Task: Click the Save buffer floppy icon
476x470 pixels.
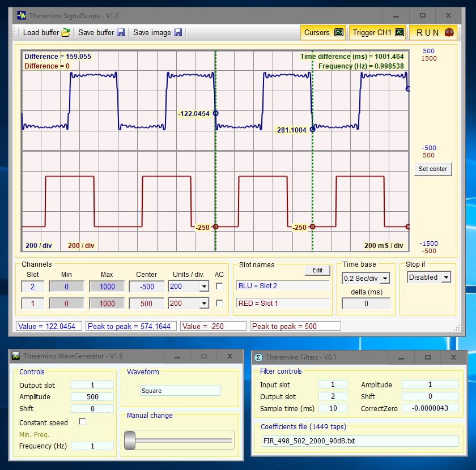Action: pyautogui.click(x=121, y=32)
